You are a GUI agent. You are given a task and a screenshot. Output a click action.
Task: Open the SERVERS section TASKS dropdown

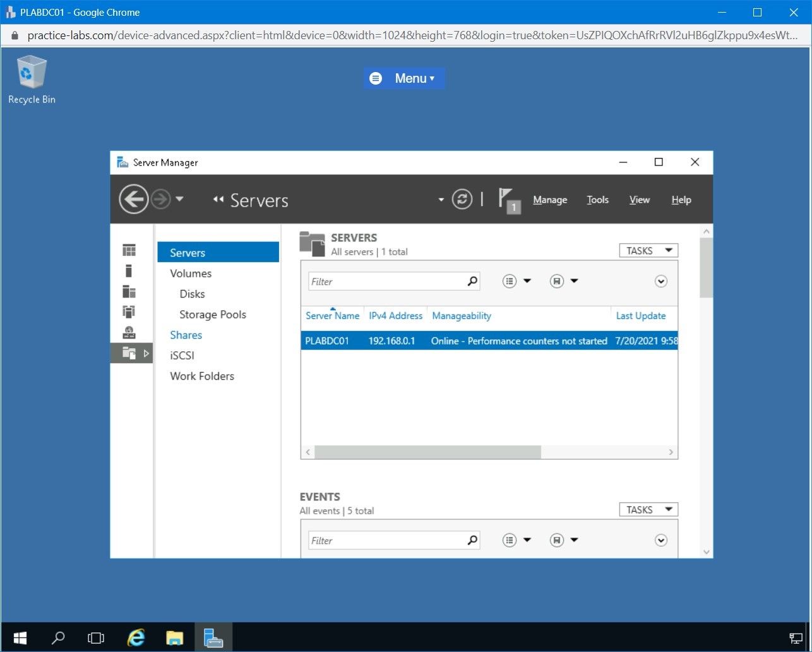(648, 251)
